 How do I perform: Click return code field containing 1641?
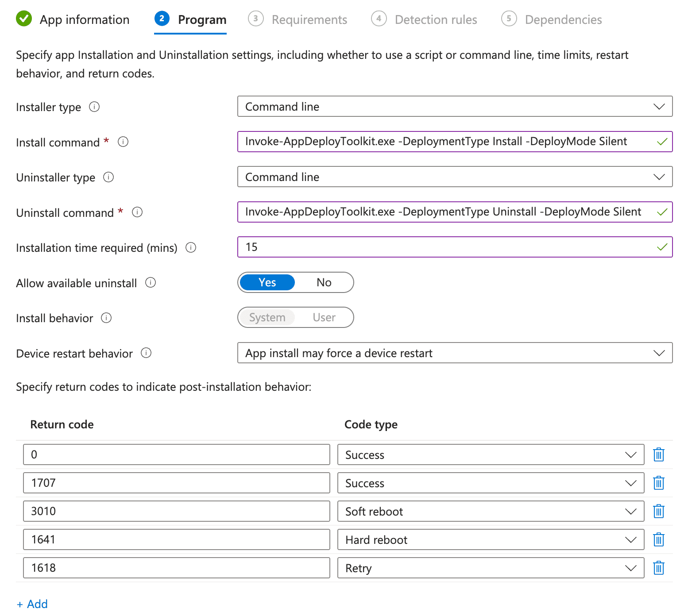click(177, 539)
